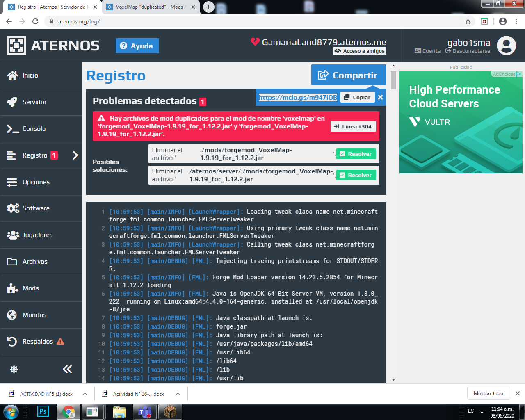Click the Ayuda help button
The width and height of the screenshot is (525, 420).
pyautogui.click(x=137, y=46)
